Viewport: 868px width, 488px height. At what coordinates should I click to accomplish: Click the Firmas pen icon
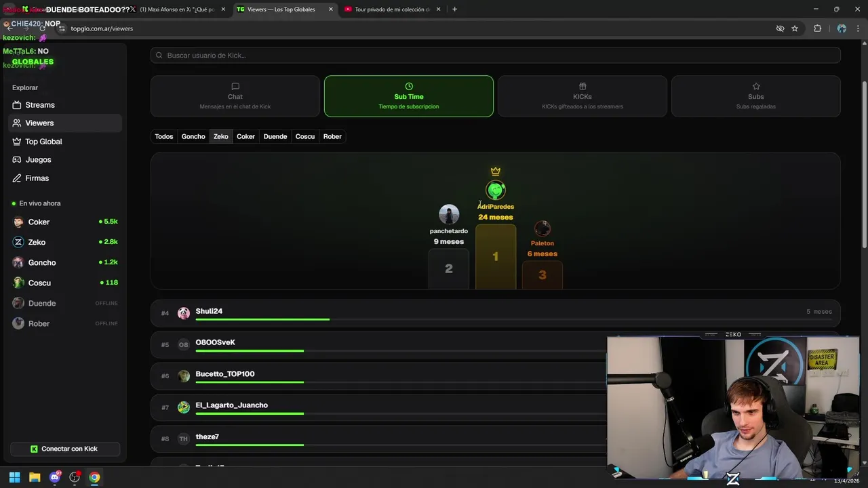(x=17, y=178)
